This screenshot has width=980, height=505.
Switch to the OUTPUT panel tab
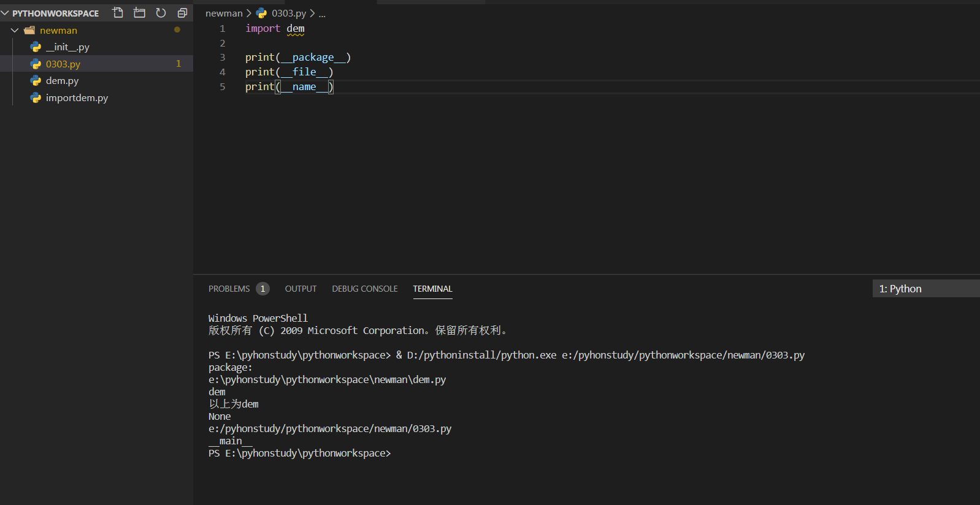(x=301, y=289)
